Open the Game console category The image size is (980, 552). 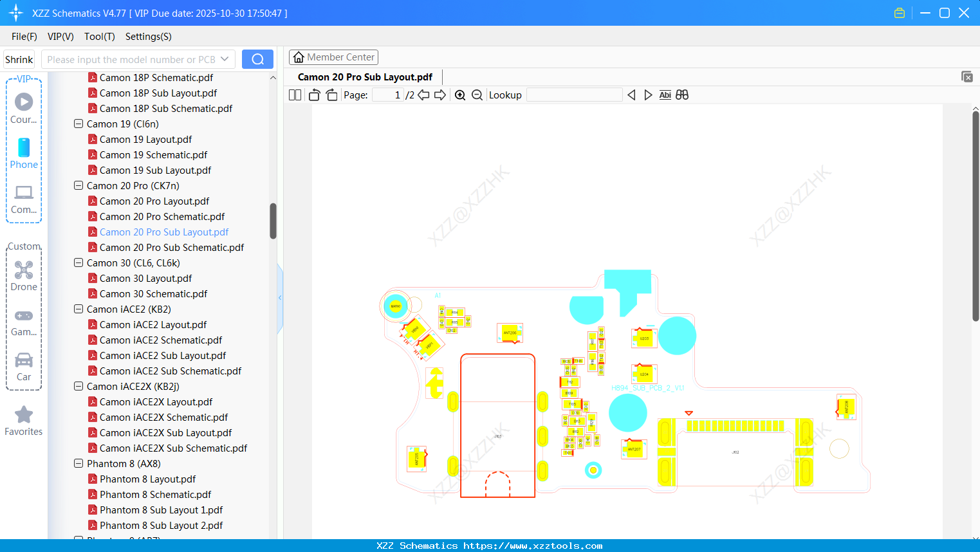point(24,322)
